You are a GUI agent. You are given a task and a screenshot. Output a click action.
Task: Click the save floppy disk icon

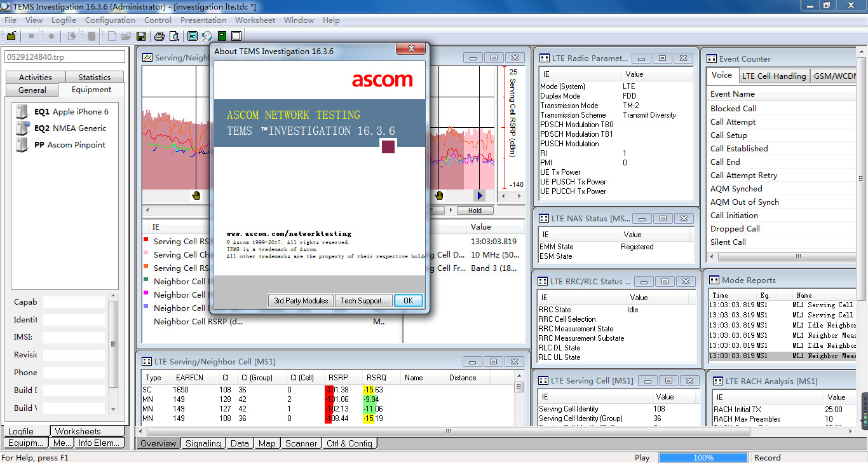(x=141, y=36)
